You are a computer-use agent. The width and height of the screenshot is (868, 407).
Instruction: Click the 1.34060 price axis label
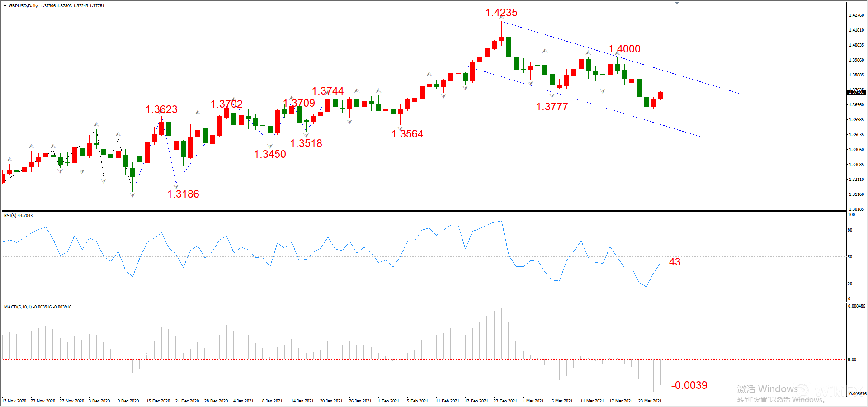(857, 150)
